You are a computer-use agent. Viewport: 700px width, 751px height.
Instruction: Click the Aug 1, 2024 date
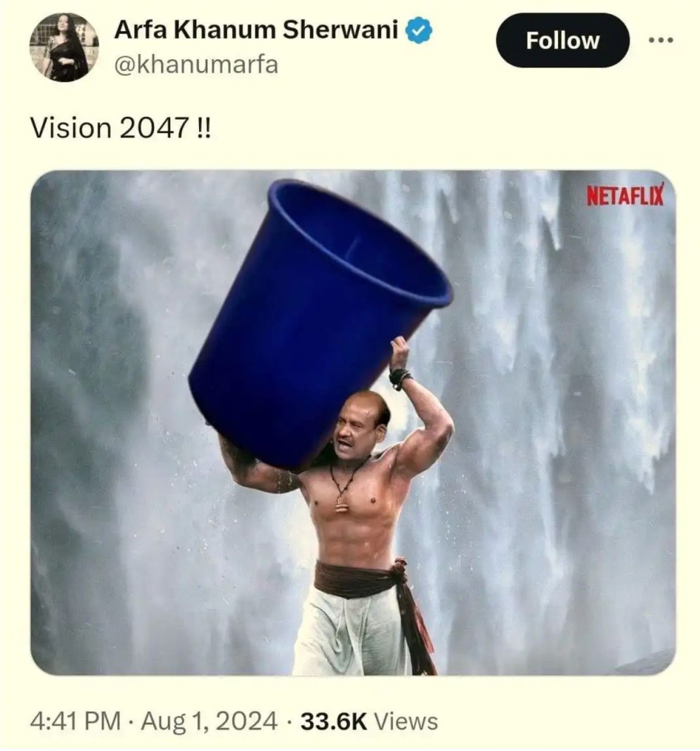click(209, 721)
